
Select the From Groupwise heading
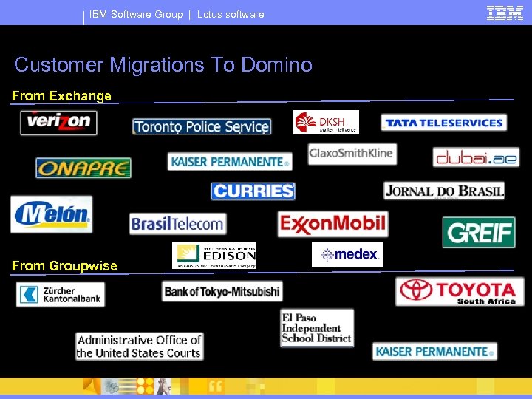pos(64,265)
